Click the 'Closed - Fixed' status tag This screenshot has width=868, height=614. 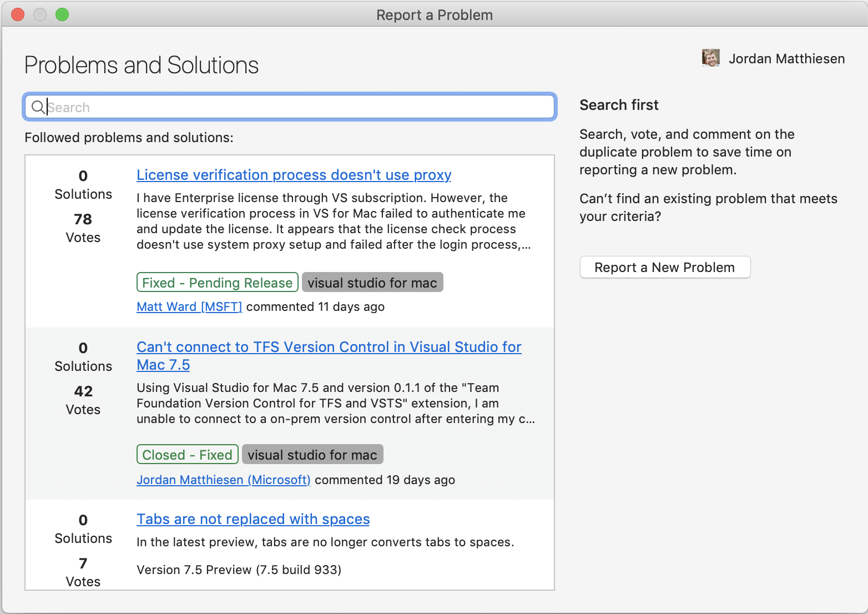click(x=187, y=455)
